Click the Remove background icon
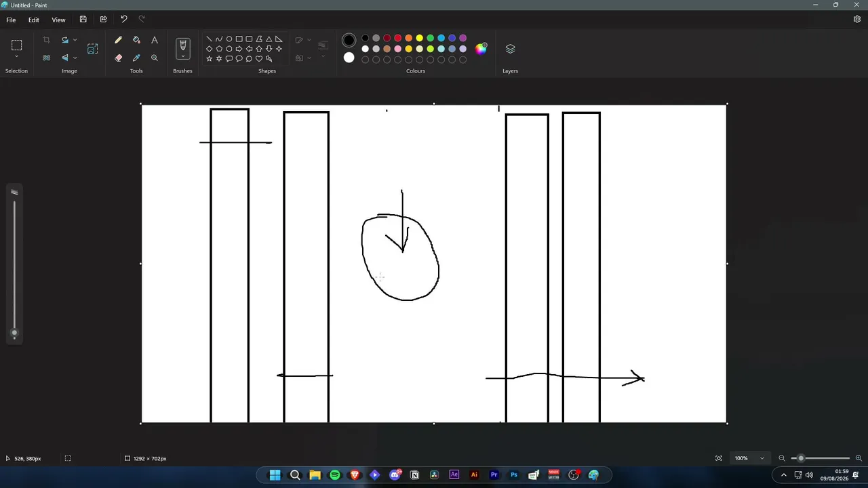This screenshot has width=868, height=488. click(x=46, y=58)
